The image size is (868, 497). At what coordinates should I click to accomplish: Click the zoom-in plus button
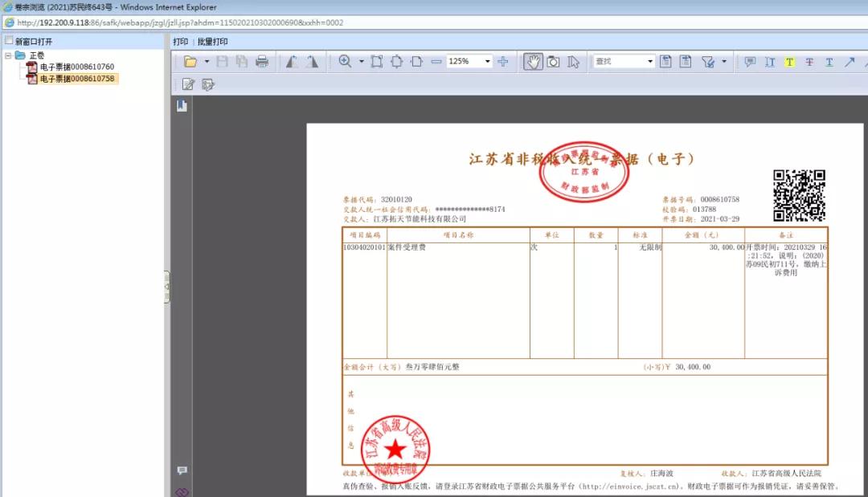tap(504, 62)
